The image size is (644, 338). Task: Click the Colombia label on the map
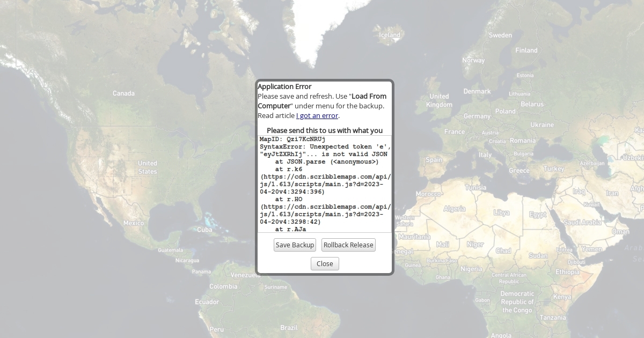click(x=223, y=286)
